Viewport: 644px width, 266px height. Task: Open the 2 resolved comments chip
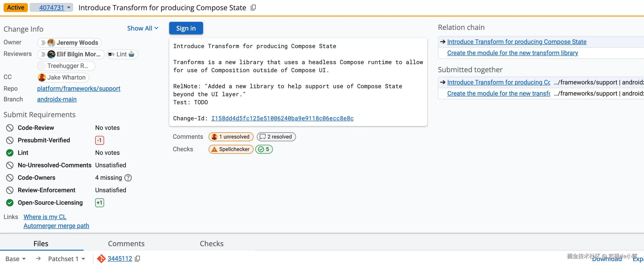(x=276, y=137)
